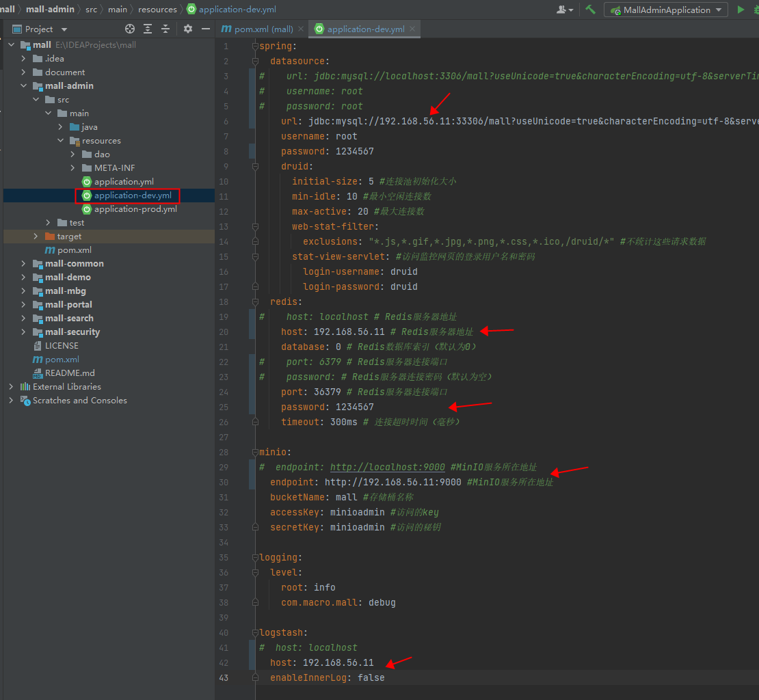
Task: Click the Build project hammer icon
Action: [589, 10]
